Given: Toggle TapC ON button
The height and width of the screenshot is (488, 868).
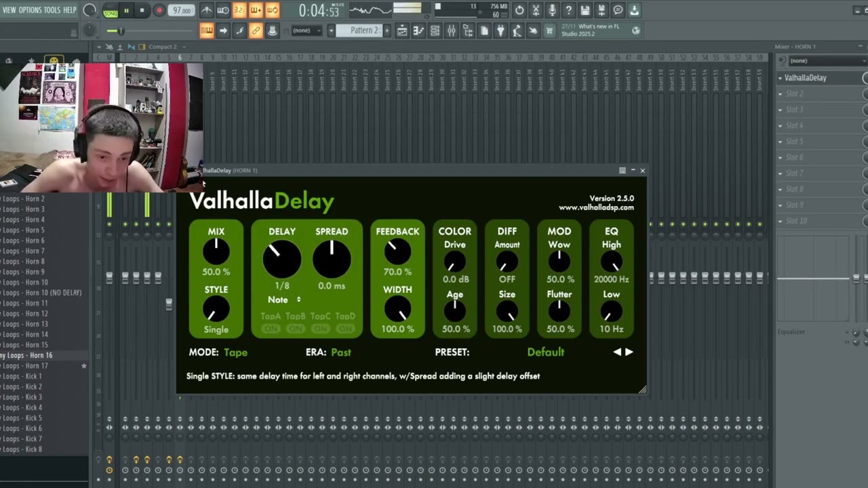Looking at the screenshot, I should point(321,329).
